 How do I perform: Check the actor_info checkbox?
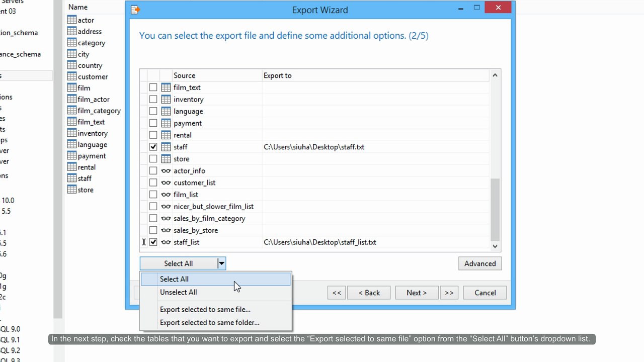[153, 171]
